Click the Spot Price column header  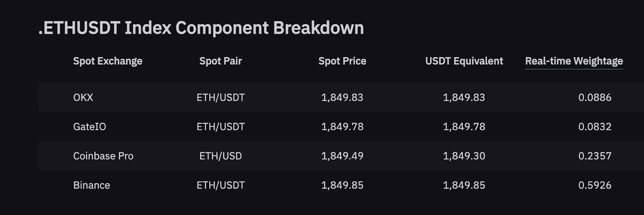point(342,61)
